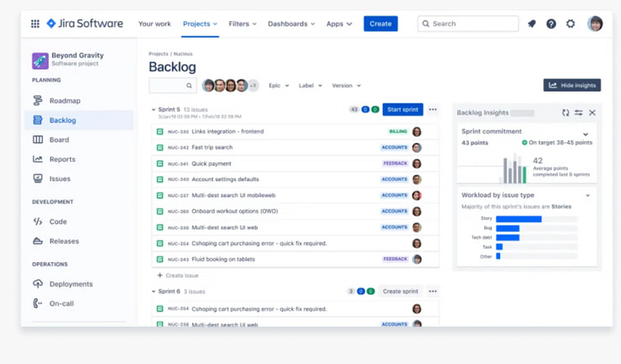Open the Dashboards menu
The width and height of the screenshot is (621, 364).
click(x=291, y=24)
